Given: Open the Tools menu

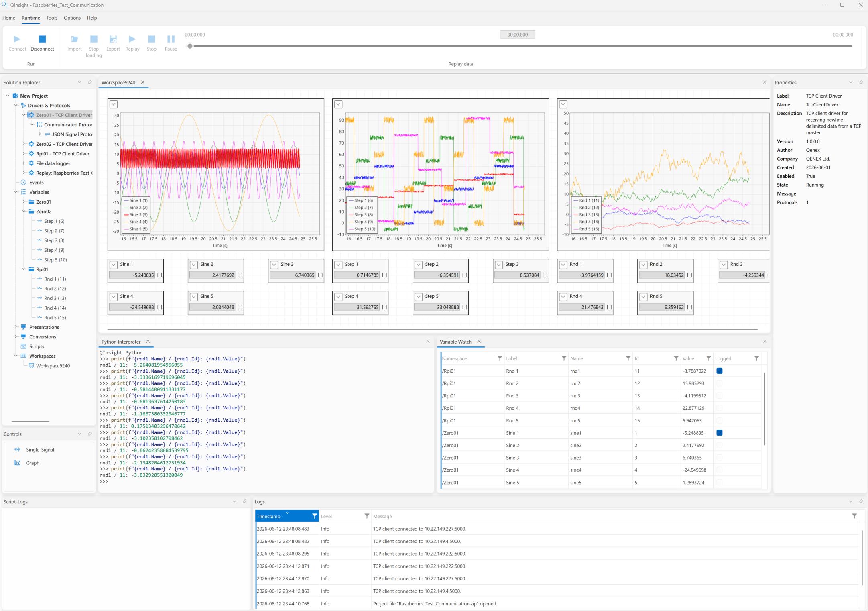Looking at the screenshot, I should tap(52, 18).
